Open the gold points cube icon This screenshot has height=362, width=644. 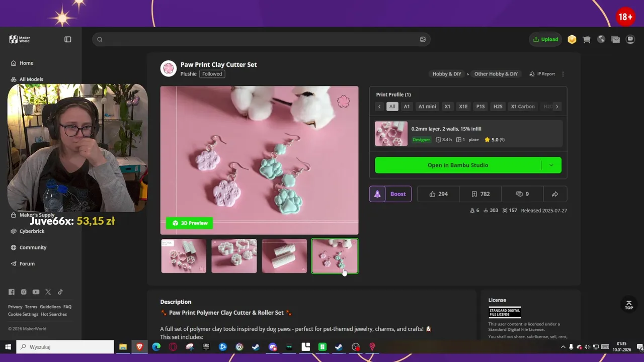[x=572, y=39]
